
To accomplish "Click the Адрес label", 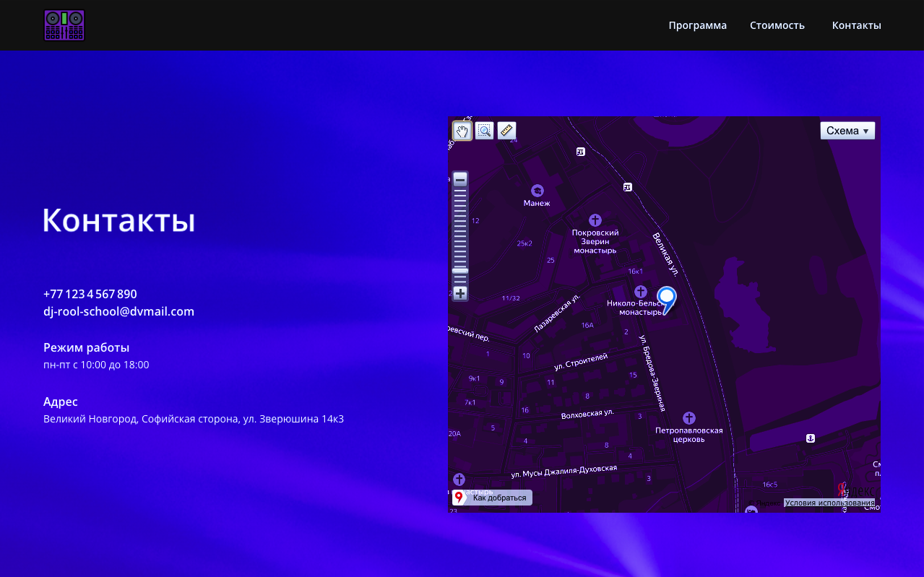I will (x=61, y=402).
